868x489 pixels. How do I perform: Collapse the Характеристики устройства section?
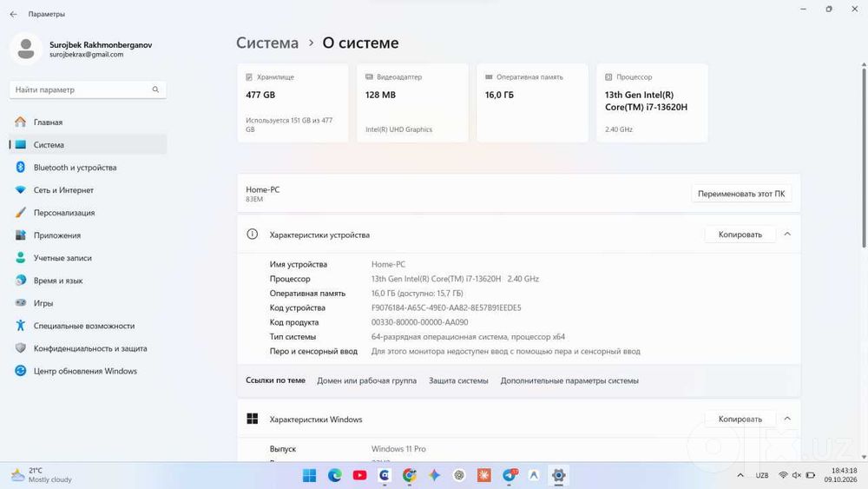[787, 235]
